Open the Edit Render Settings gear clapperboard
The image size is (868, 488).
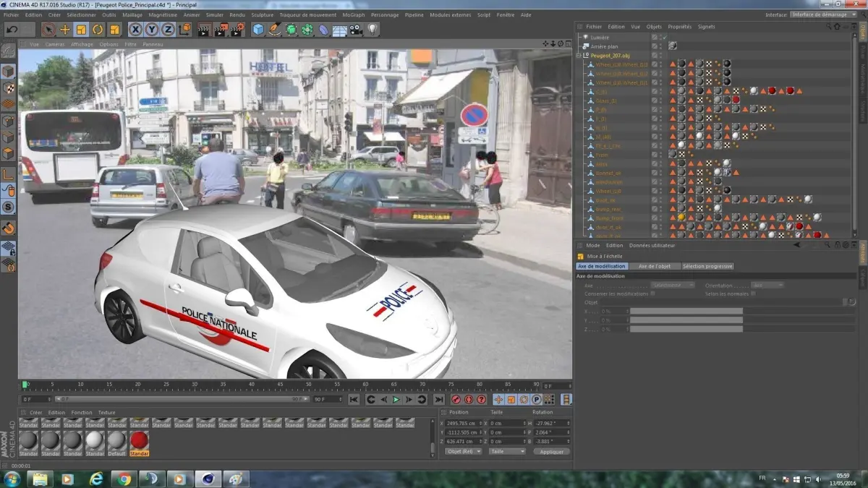[237, 30]
